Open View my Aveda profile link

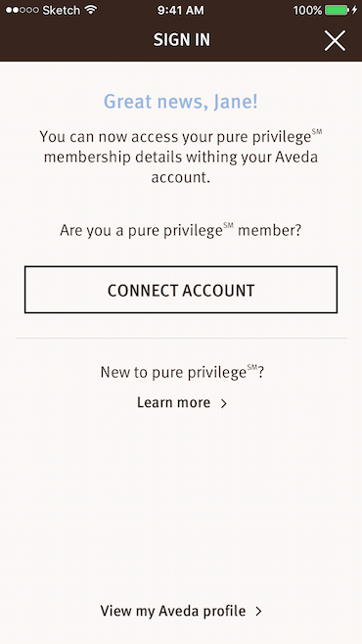point(173,611)
